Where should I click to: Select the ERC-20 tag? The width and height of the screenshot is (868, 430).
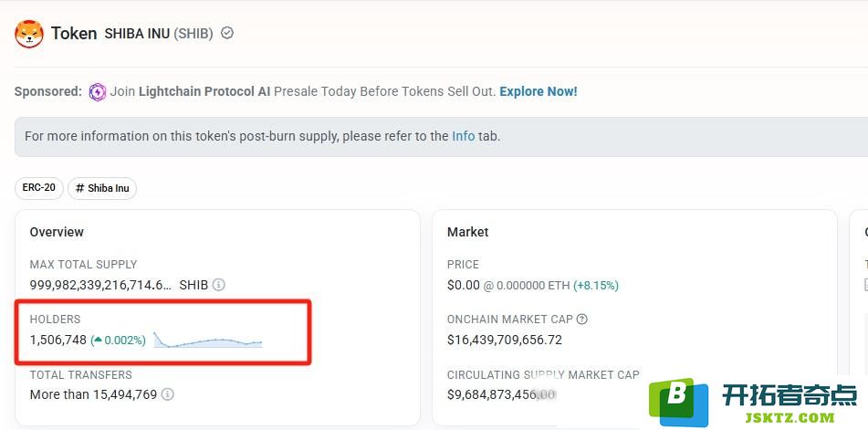coord(38,187)
